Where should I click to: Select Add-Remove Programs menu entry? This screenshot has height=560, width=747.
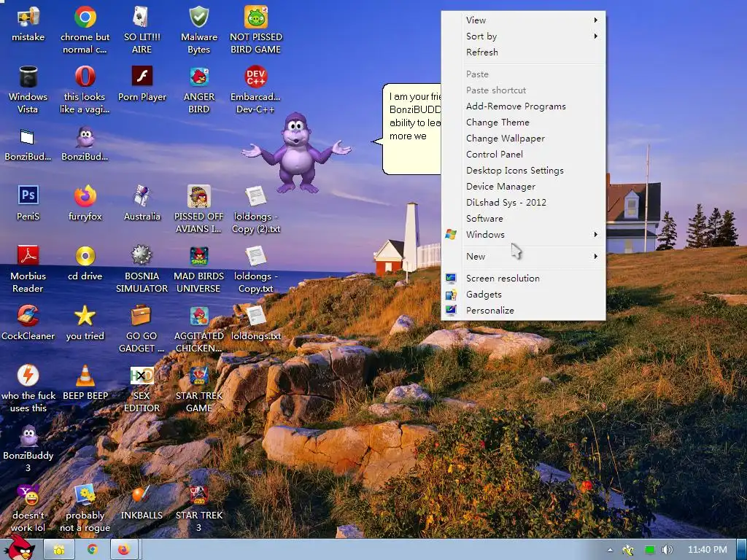coord(524,106)
